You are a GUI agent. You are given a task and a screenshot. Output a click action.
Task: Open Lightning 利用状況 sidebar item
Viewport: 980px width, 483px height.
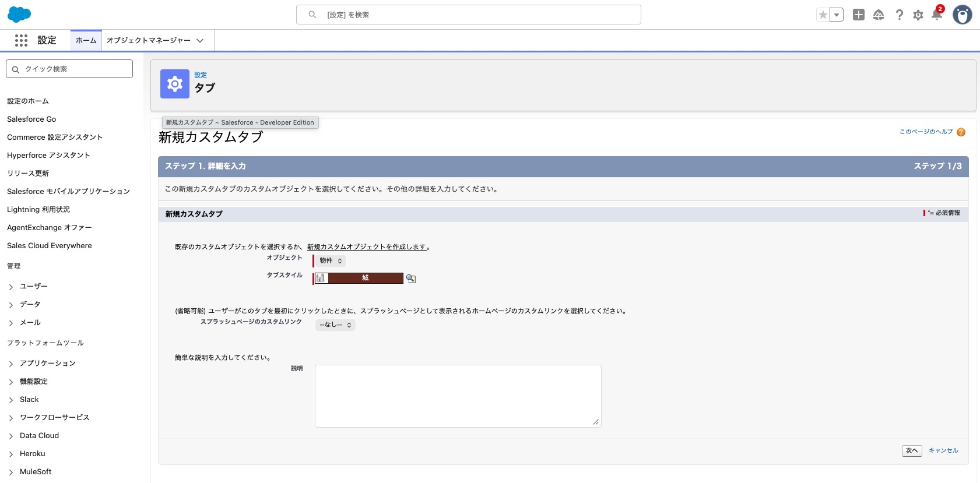click(38, 209)
